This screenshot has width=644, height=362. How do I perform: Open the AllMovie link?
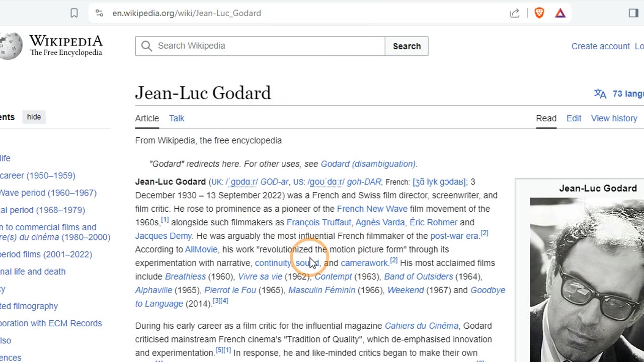tap(201, 249)
